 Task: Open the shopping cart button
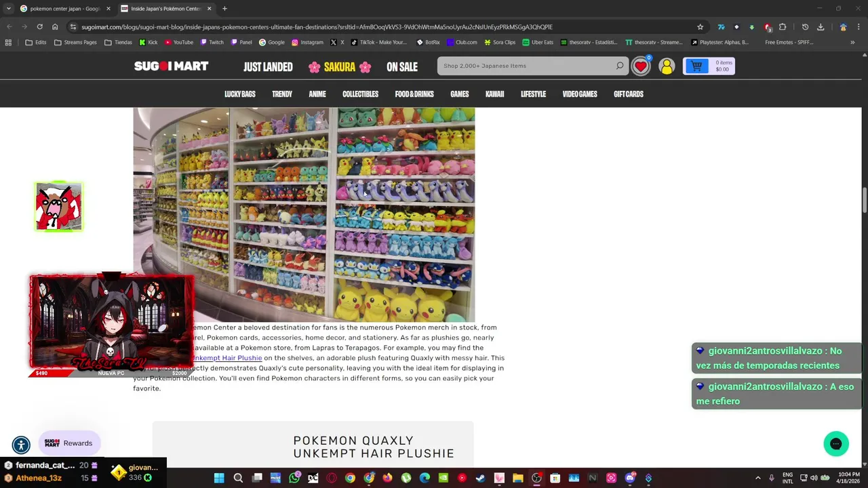point(709,66)
